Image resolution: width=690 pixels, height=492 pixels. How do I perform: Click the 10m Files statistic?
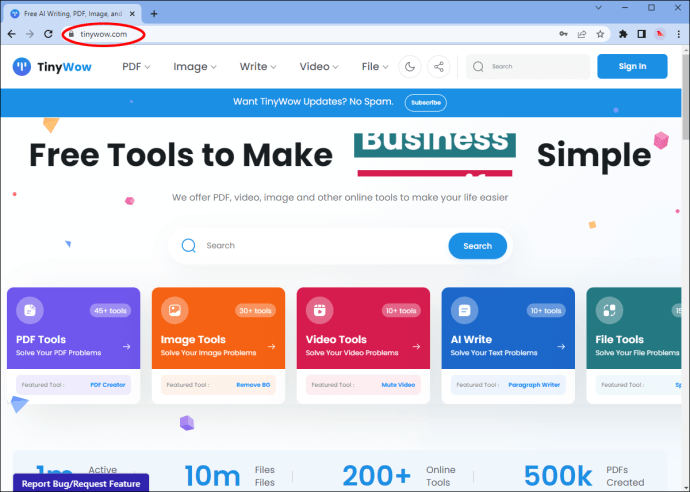pos(229,476)
